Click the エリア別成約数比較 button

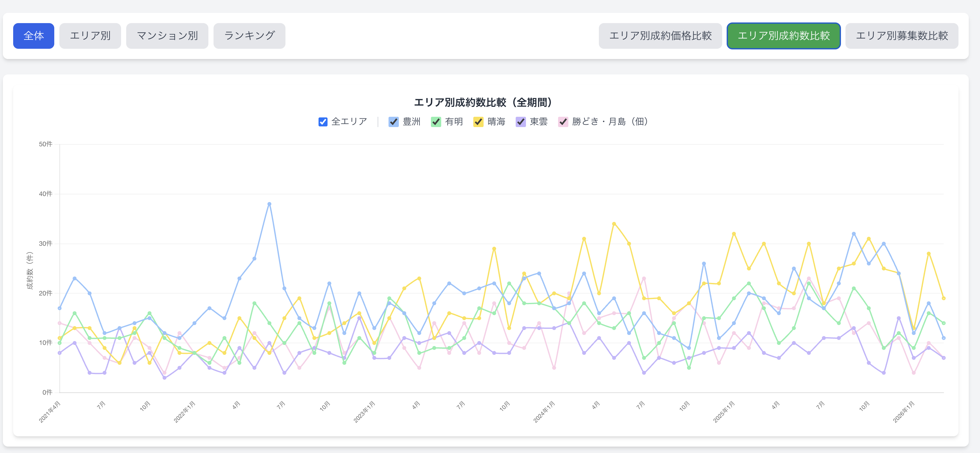tap(783, 36)
